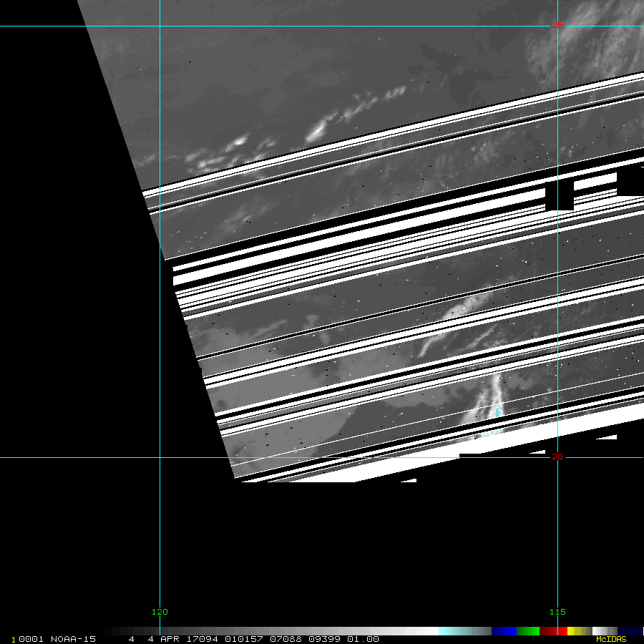The image size is (644, 644).
Task: Click the red 20 latitude label
Action: [557, 457]
